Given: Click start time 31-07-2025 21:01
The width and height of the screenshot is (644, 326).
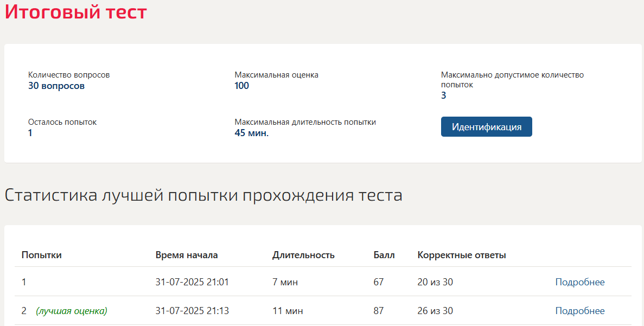Looking at the screenshot, I should [192, 282].
